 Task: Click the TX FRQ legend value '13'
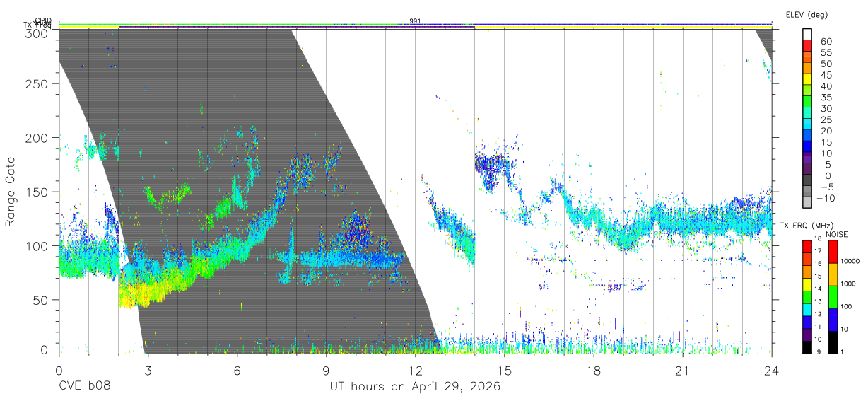818,301
